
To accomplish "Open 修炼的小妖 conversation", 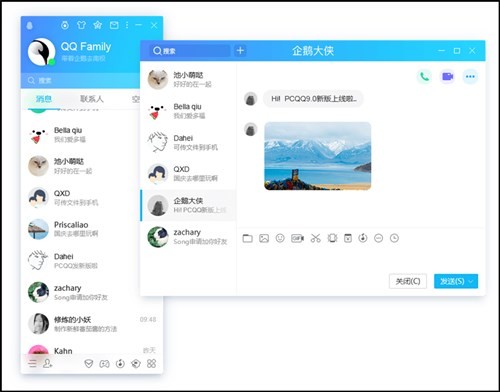I will [x=92, y=324].
